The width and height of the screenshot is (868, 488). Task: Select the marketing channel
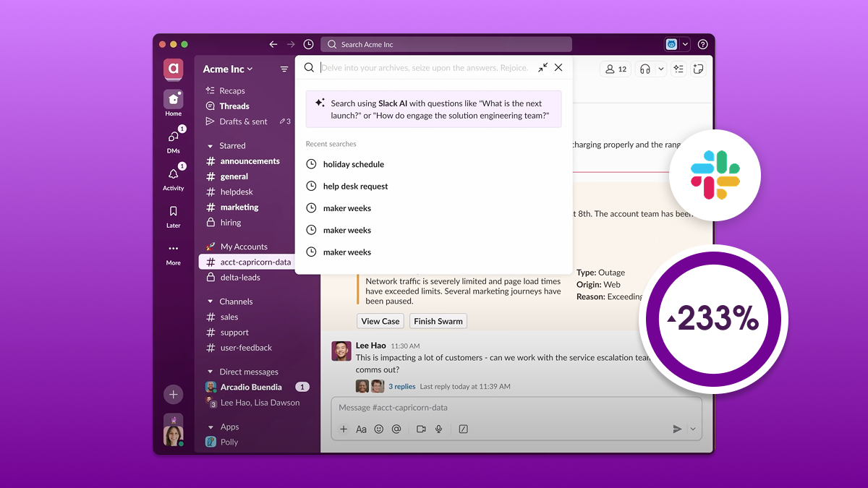[239, 207]
